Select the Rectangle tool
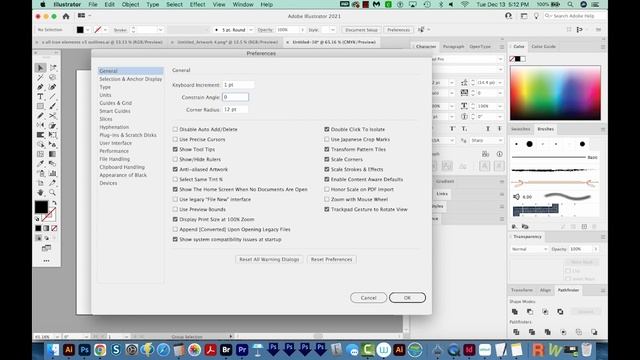 tap(40, 106)
